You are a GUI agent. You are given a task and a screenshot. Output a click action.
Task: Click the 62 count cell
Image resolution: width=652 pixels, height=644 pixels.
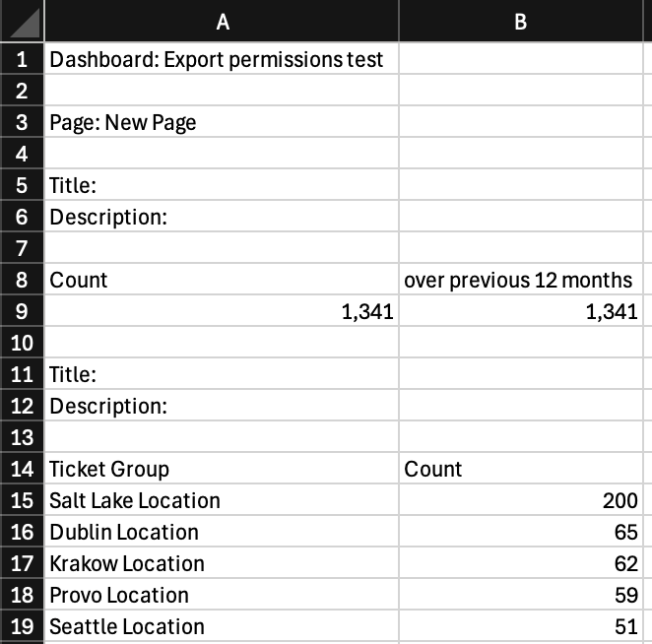(521, 563)
